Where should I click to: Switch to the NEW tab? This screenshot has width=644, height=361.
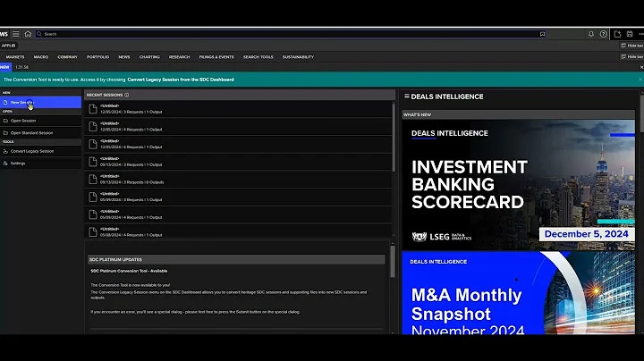(x=5, y=67)
